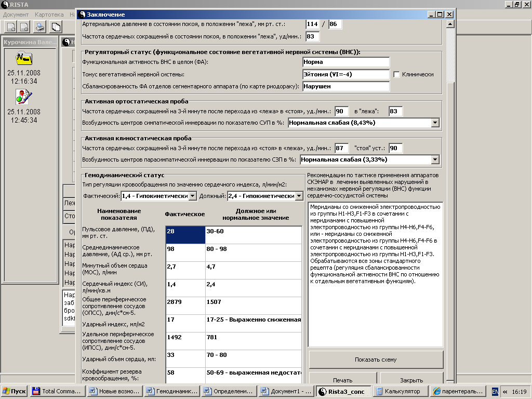This screenshot has height=399, width=532.
Task: Enable the Клинически checkbox
Action: [397, 74]
